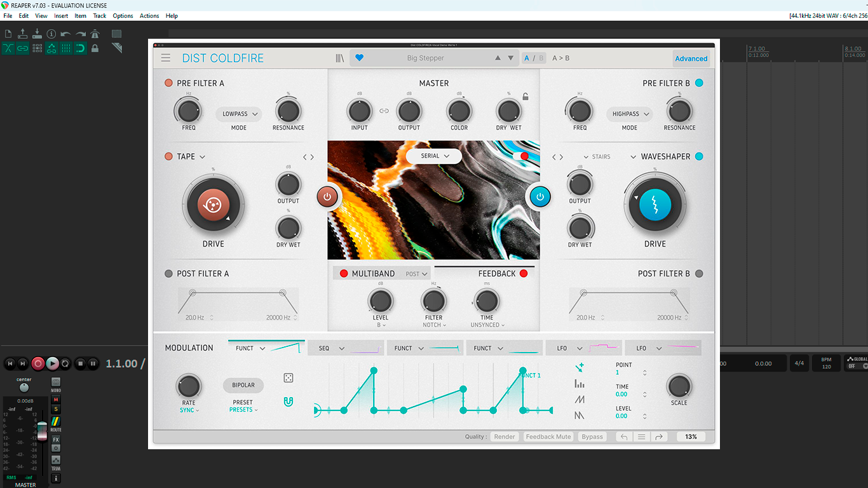
Task: Open the preset library browser icon
Action: pos(340,58)
